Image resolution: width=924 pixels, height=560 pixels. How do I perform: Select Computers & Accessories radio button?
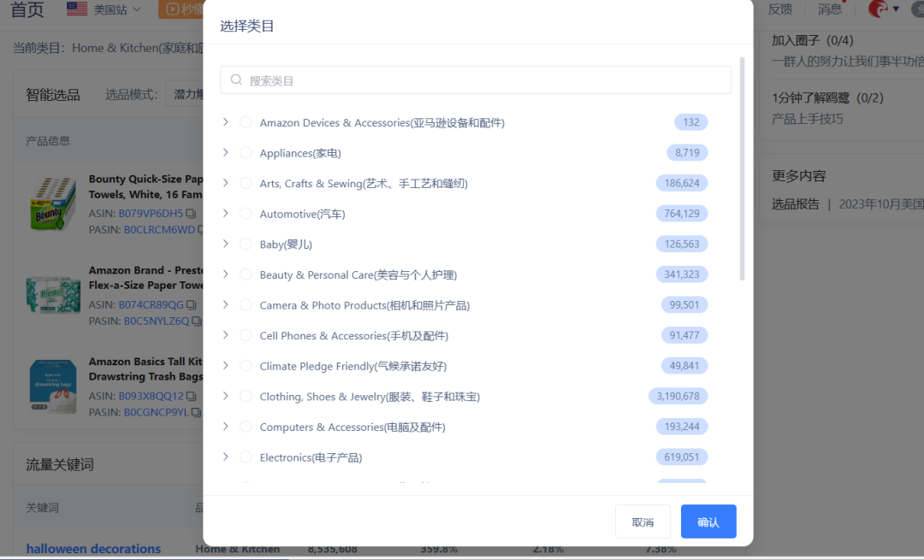pos(246,427)
